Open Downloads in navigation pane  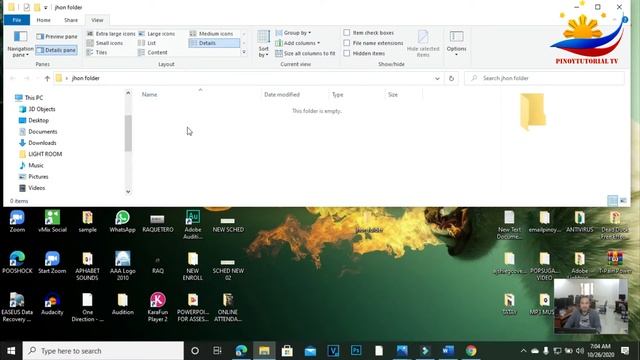point(38,143)
